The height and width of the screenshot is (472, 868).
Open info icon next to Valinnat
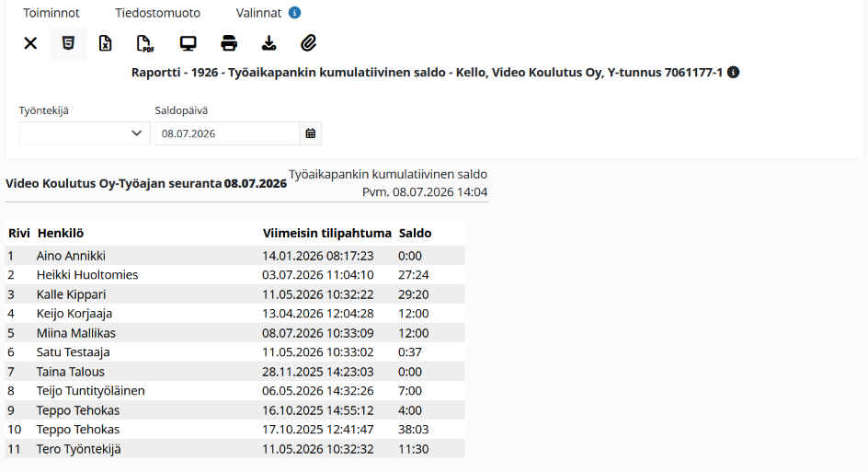294,13
